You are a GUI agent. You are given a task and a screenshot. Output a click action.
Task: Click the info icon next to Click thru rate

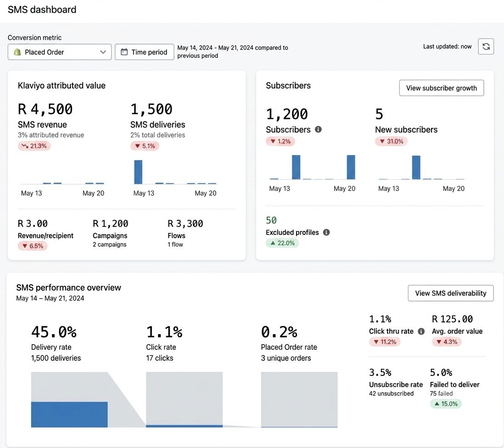point(421,331)
